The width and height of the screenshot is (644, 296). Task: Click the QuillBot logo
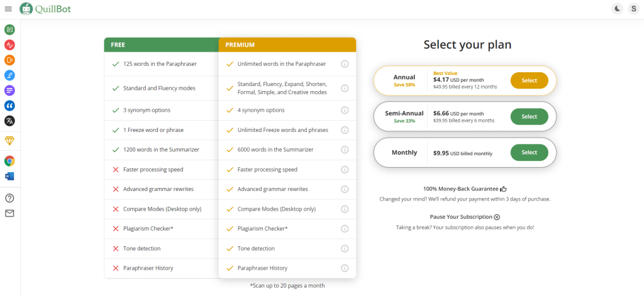(45, 9)
